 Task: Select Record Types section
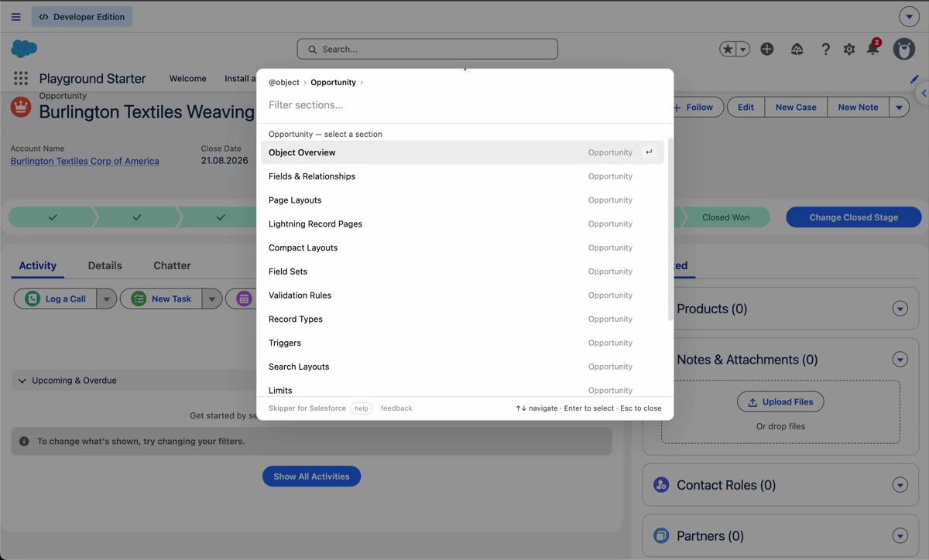point(462,319)
